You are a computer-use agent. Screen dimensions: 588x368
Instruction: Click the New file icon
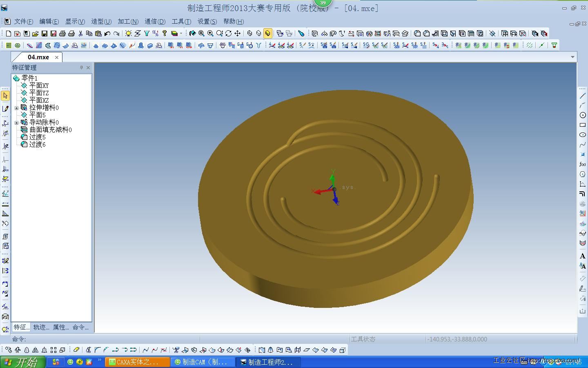[x=9, y=34]
